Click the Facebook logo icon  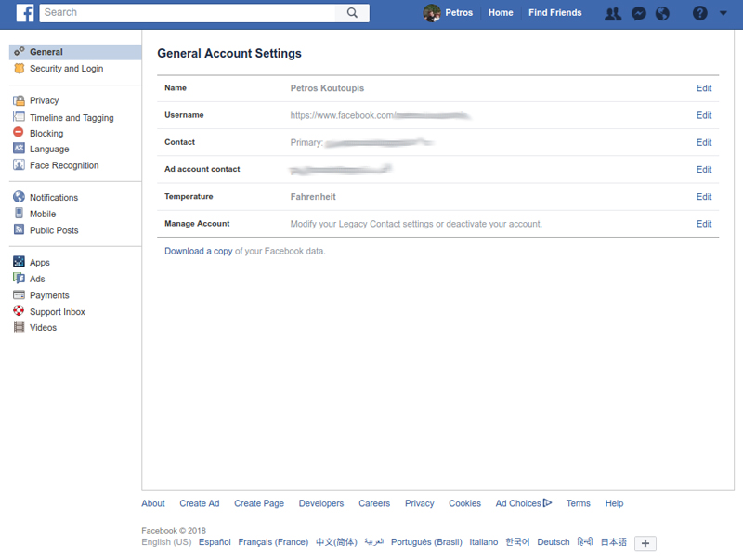(x=23, y=12)
